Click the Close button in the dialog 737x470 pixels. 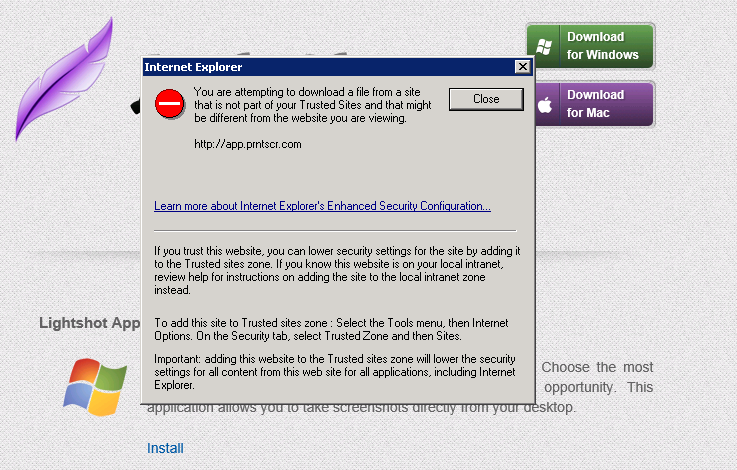point(486,99)
